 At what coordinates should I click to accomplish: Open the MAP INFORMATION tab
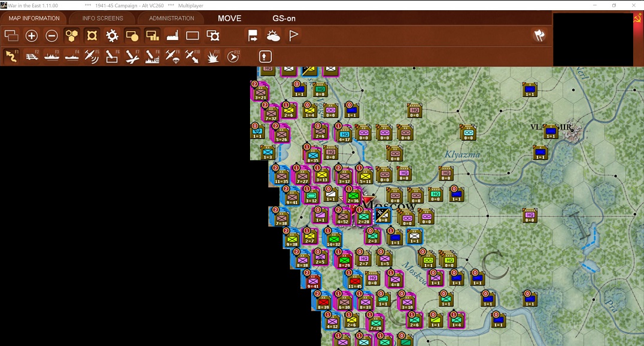click(x=34, y=19)
